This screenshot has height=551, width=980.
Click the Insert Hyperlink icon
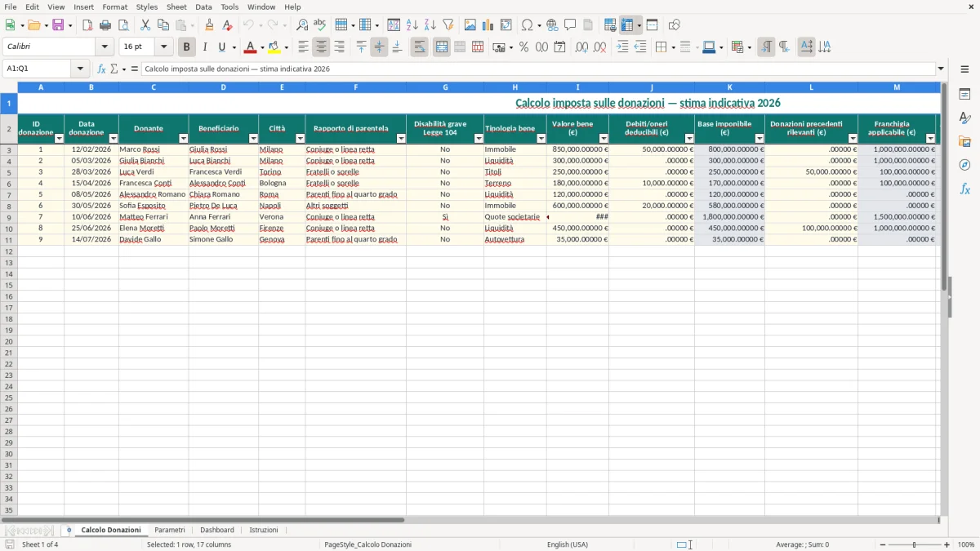point(552,25)
